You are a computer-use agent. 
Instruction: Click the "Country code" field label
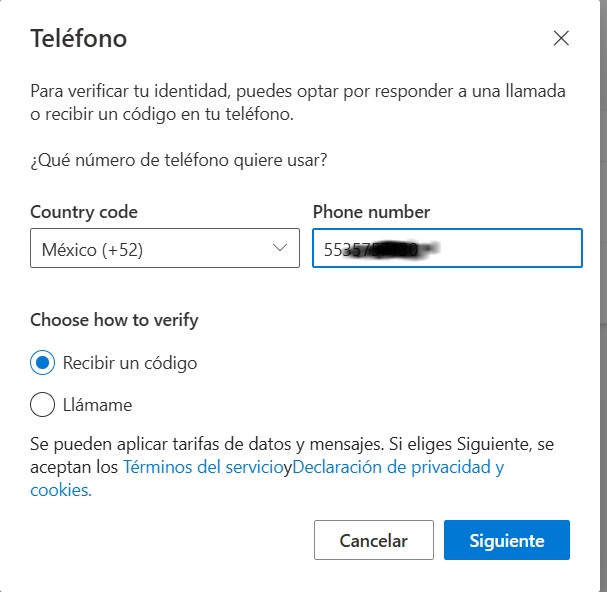84,212
